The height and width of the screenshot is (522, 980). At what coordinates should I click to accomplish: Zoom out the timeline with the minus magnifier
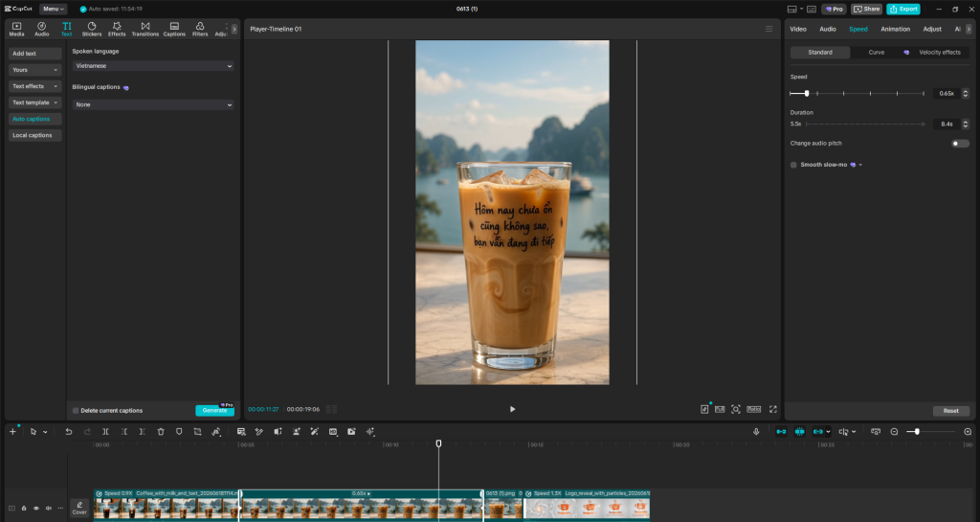[x=895, y=431]
